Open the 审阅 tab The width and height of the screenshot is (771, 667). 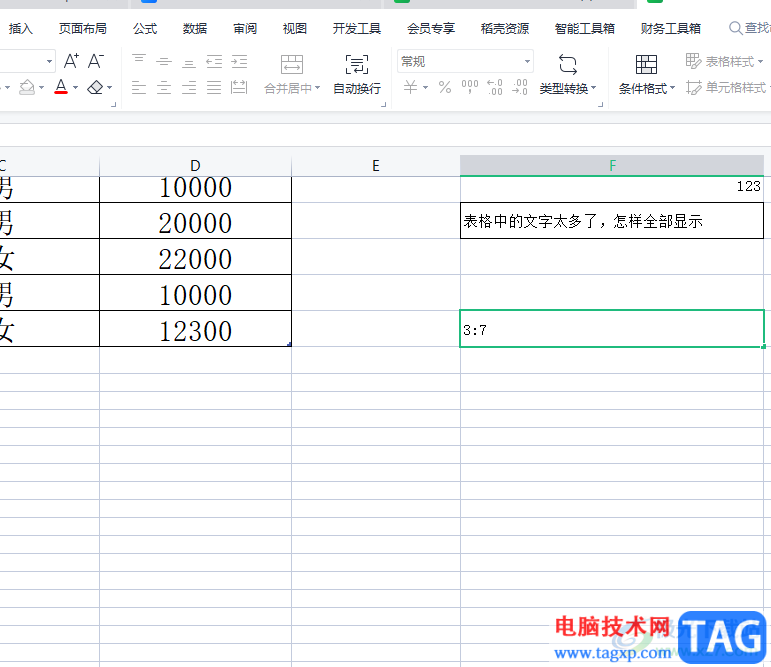245,29
